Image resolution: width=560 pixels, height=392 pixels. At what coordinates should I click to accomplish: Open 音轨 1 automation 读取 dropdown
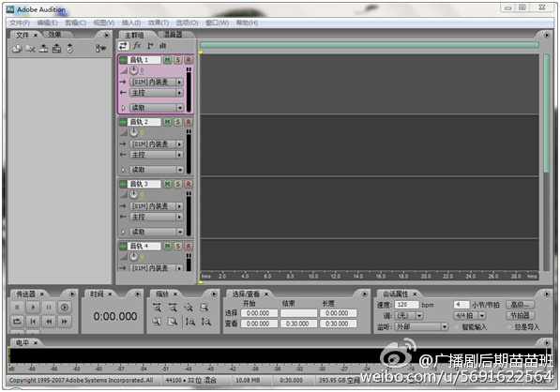tap(180, 108)
